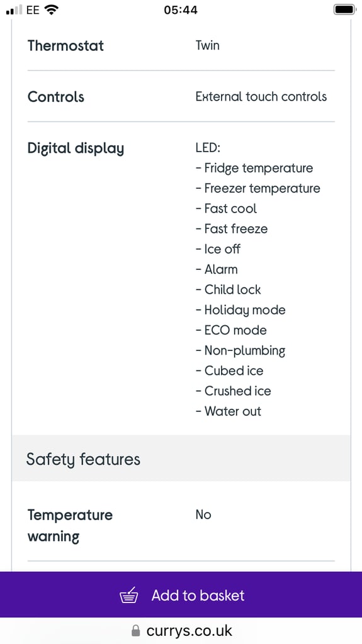Open the currys.co.uk address bar

click(x=181, y=630)
